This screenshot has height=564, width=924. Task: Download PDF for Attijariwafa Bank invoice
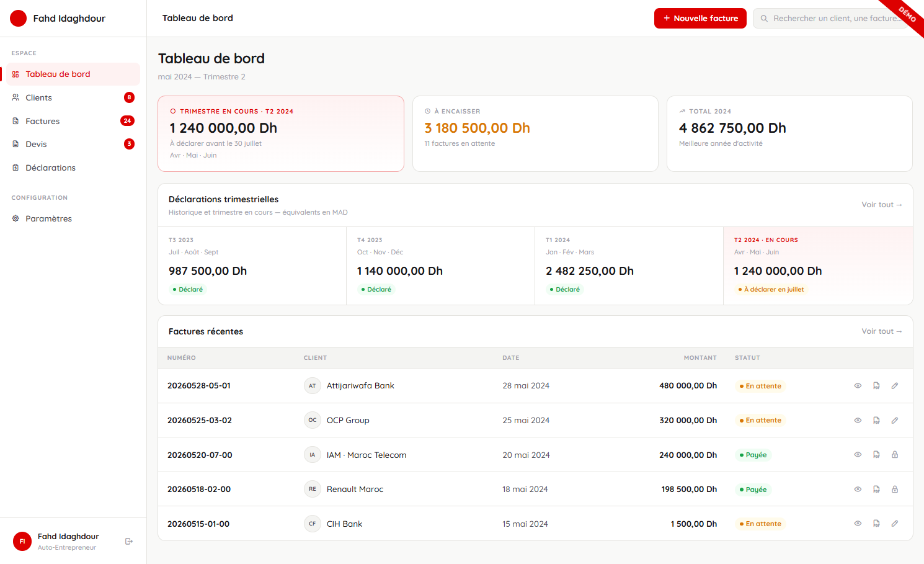coord(876,386)
